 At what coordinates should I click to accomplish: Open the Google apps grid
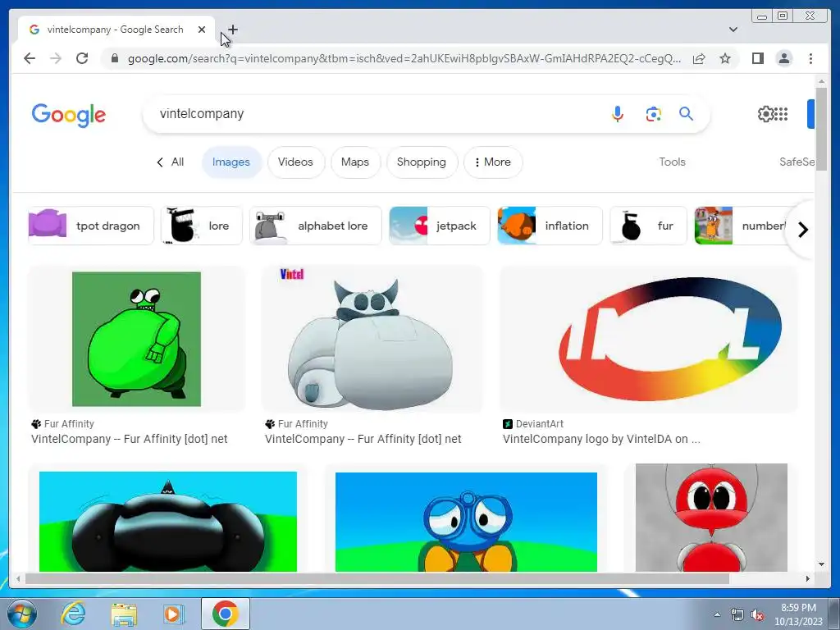pos(782,113)
